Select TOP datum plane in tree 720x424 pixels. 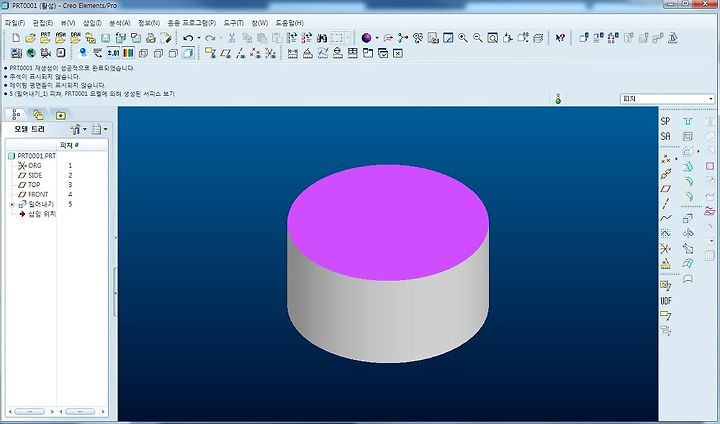[x=29, y=185]
